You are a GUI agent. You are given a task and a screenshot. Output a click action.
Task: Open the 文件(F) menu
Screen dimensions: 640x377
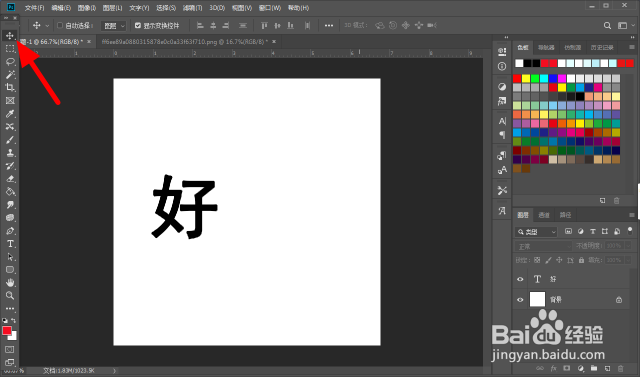tap(35, 8)
